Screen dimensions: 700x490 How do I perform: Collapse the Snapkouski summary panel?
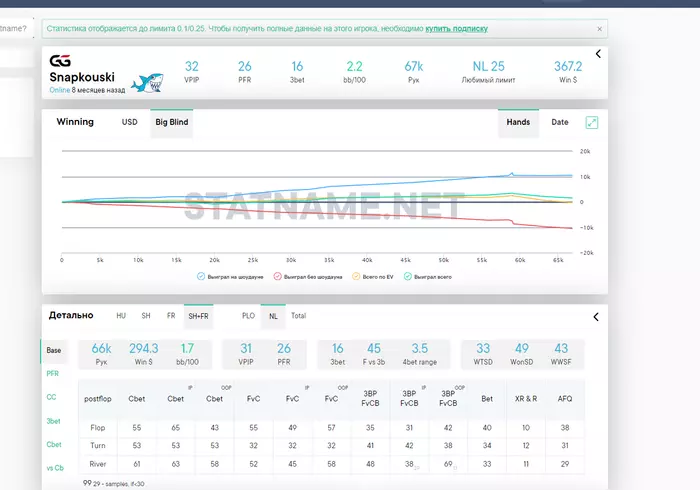pos(598,54)
